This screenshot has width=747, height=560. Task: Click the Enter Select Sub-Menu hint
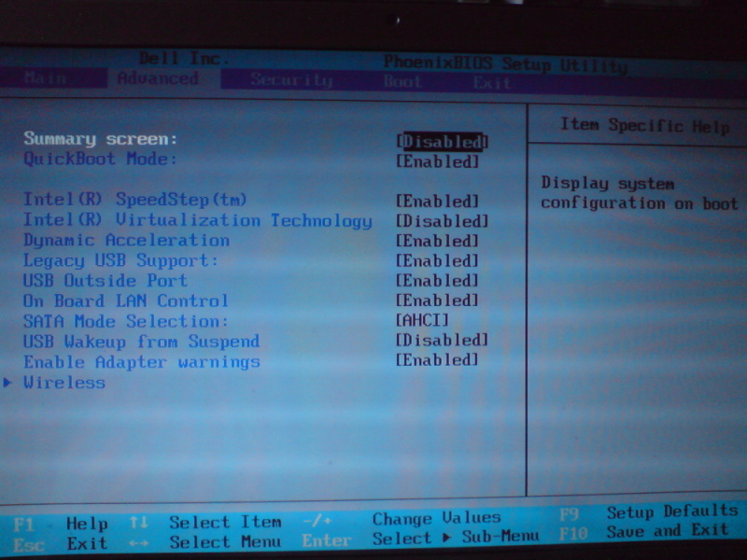(421, 539)
